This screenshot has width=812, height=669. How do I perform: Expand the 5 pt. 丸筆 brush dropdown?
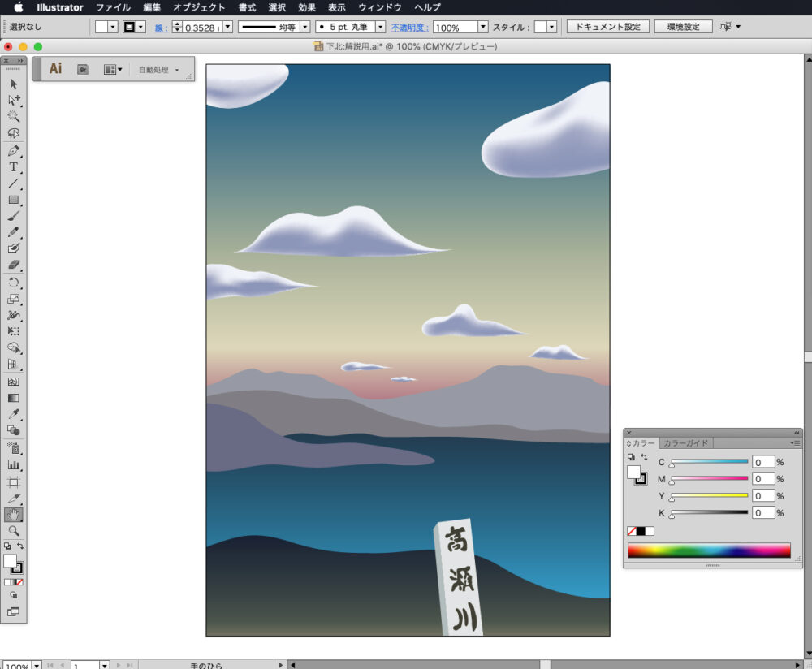point(380,27)
